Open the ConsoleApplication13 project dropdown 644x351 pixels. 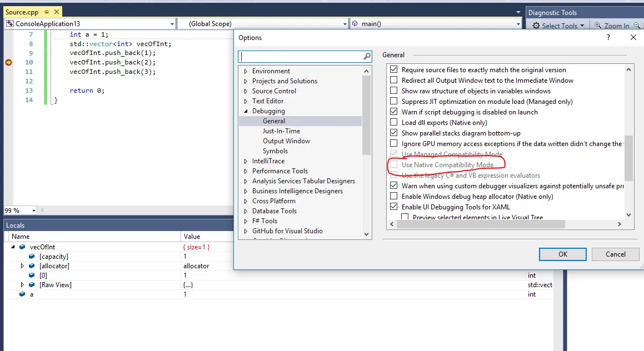tap(172, 24)
